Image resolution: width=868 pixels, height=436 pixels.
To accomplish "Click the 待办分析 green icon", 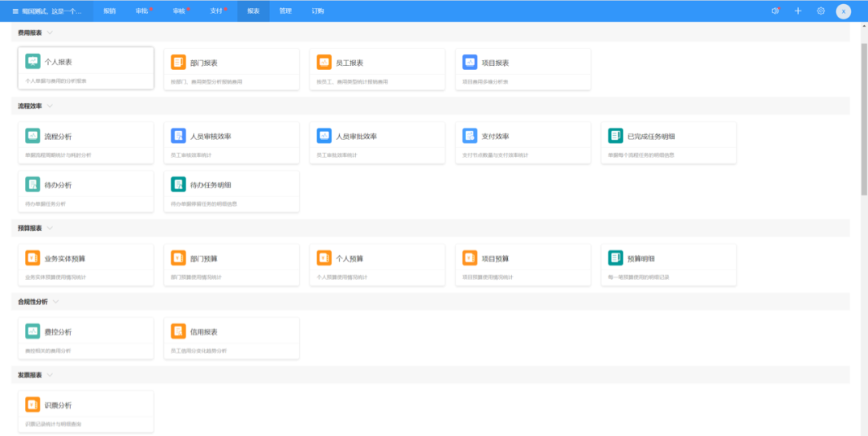I will point(33,184).
